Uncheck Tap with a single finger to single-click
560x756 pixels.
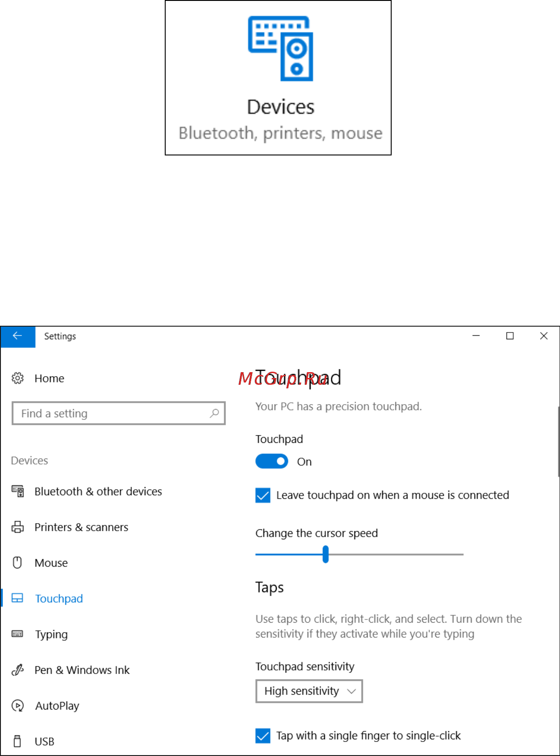coord(263,736)
